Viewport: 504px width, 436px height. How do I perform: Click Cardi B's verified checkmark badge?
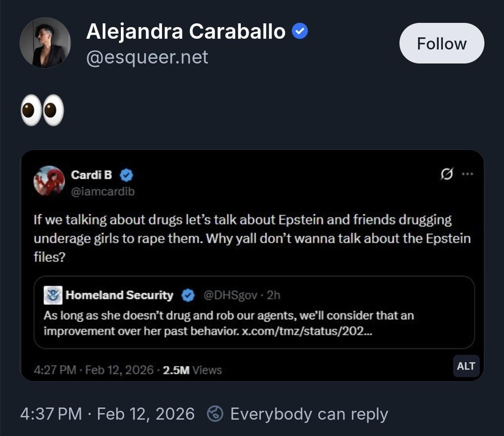pos(126,176)
